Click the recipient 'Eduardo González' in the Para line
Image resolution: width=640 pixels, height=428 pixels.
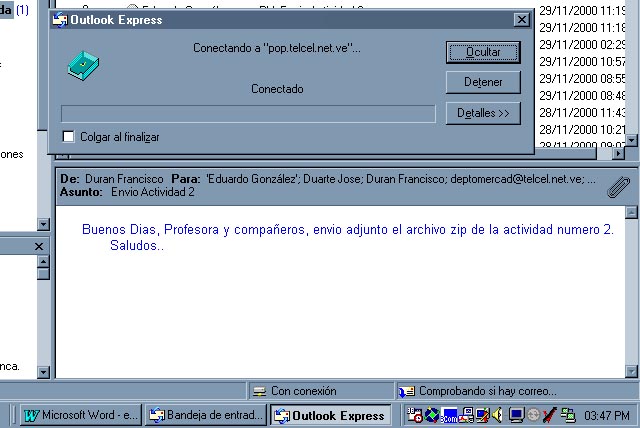pyautogui.click(x=252, y=179)
